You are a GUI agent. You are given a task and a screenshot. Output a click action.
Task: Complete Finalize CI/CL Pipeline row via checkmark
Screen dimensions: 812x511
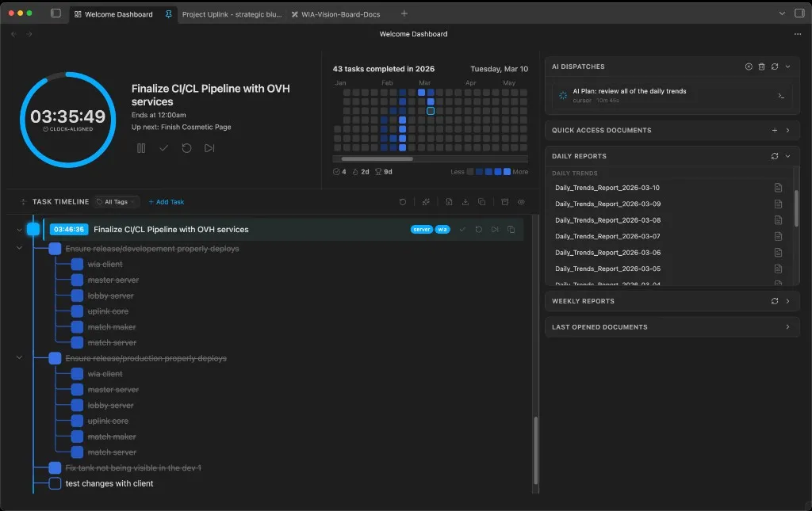coord(462,230)
